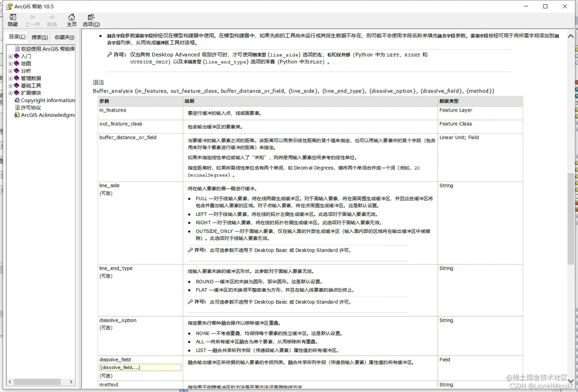The image size is (578, 392).
Task: Click the tree panel horizontal scrollbar thumb
Action: [x=37, y=382]
